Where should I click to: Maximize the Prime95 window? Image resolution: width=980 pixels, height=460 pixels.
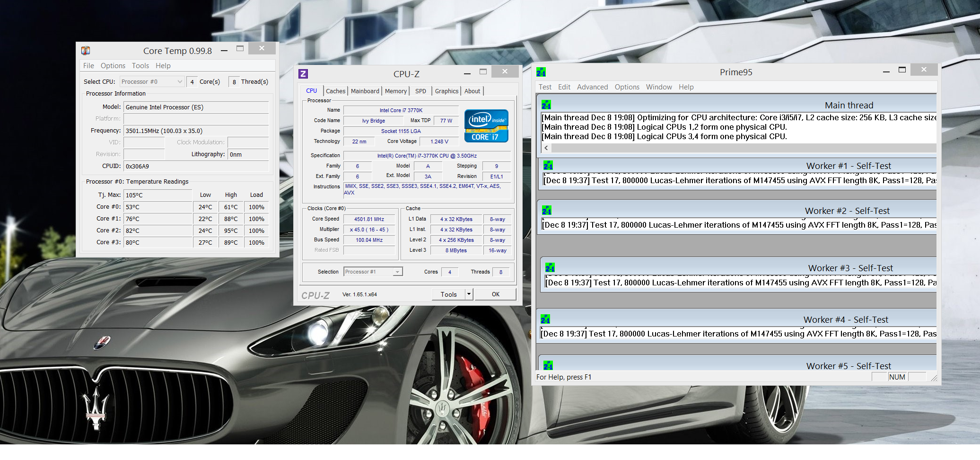point(902,70)
